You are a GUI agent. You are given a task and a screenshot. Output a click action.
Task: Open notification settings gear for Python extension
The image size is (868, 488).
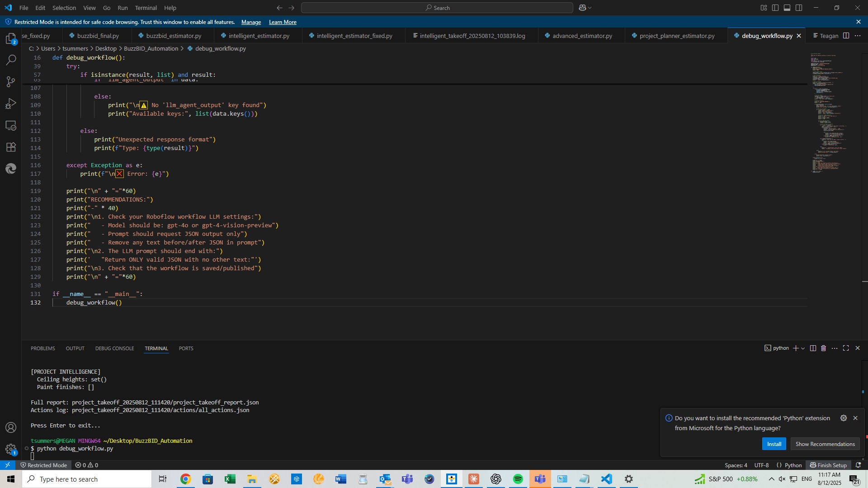pos(844,418)
